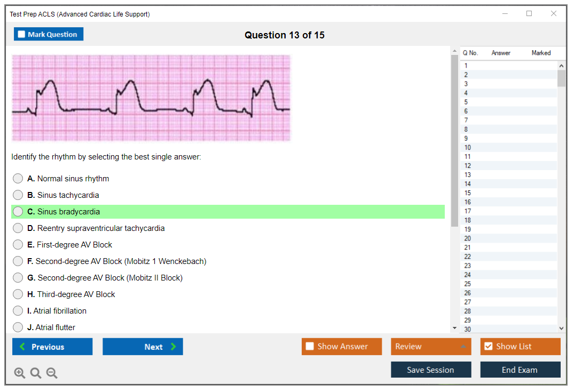Select option H Third-degree AV Block

[x=18, y=294]
